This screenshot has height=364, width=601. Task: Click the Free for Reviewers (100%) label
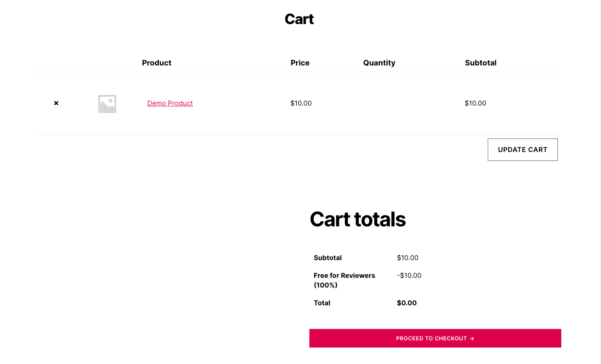[x=344, y=280]
